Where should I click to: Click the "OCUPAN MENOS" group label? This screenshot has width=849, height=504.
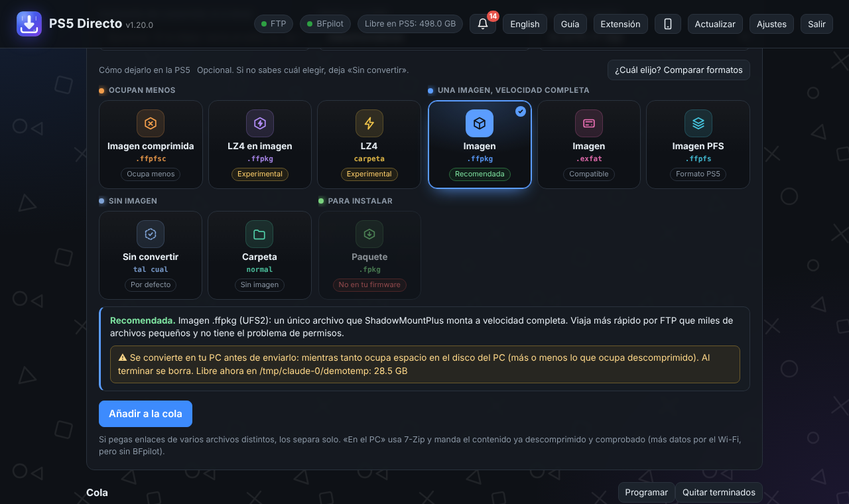142,90
